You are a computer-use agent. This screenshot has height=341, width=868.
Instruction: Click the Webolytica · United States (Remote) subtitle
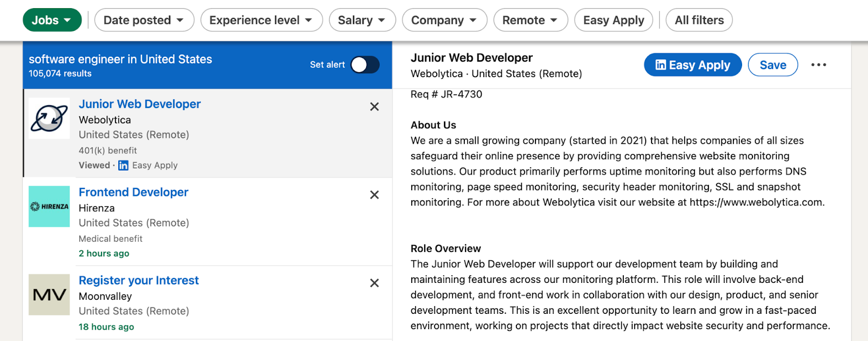point(496,74)
